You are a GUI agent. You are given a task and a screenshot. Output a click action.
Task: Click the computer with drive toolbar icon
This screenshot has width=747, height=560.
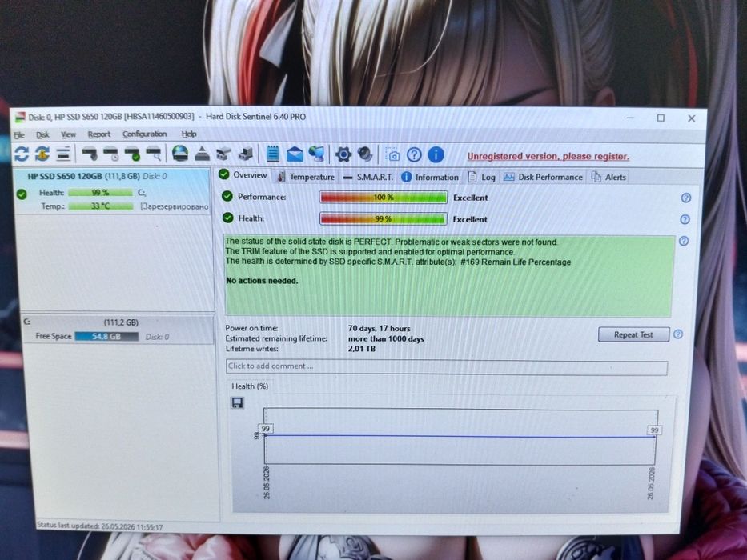pos(245,154)
